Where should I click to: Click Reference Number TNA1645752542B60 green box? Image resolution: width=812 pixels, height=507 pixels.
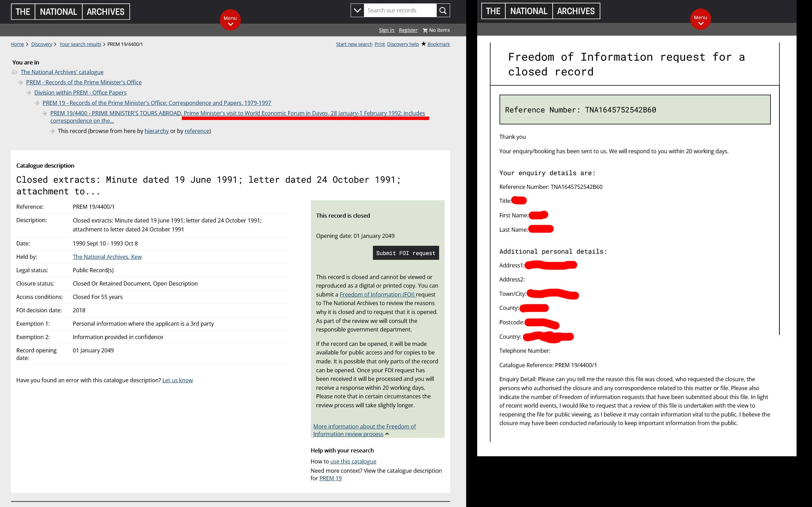(635, 110)
